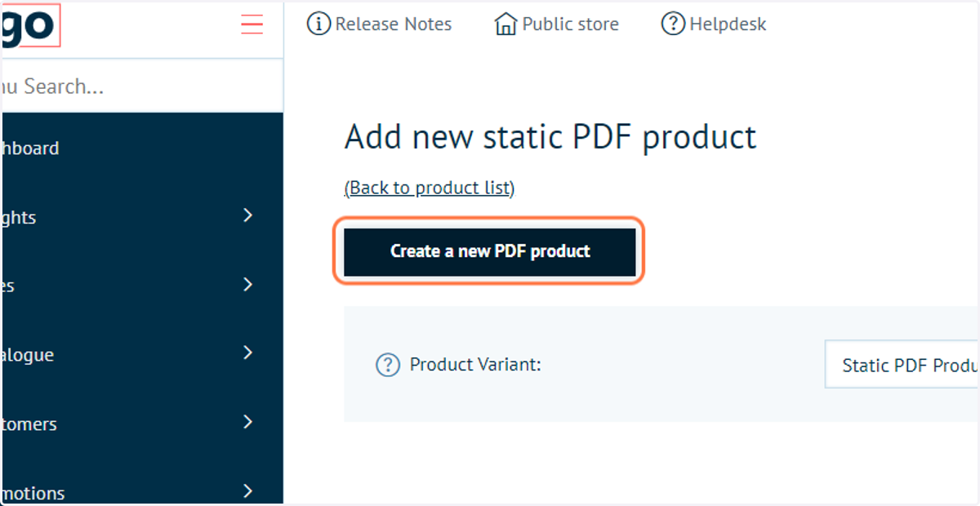This screenshot has width=980, height=506.
Task: Expand the sidebar chevron above Catalogue
Action: click(x=248, y=285)
